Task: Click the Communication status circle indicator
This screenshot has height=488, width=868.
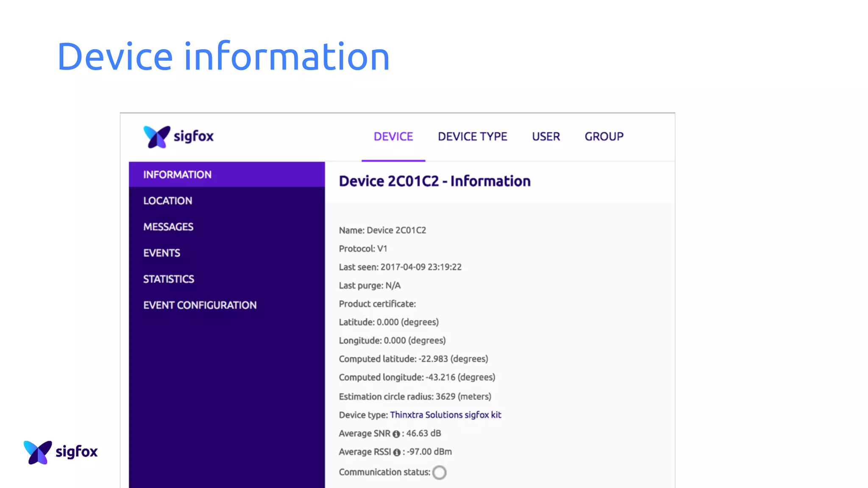Action: 440,472
